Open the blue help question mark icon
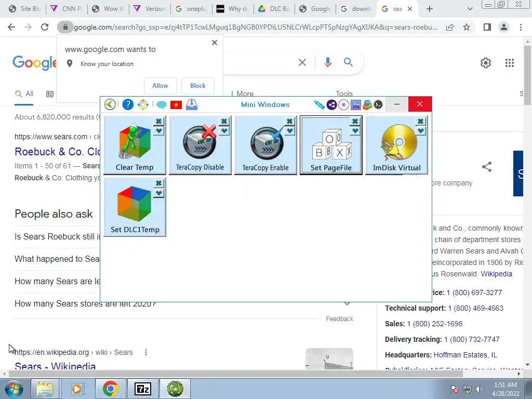The image size is (532, 399). (128, 104)
